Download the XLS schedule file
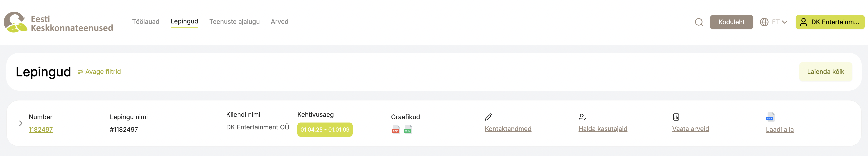The height and width of the screenshot is (156, 868). [408, 130]
